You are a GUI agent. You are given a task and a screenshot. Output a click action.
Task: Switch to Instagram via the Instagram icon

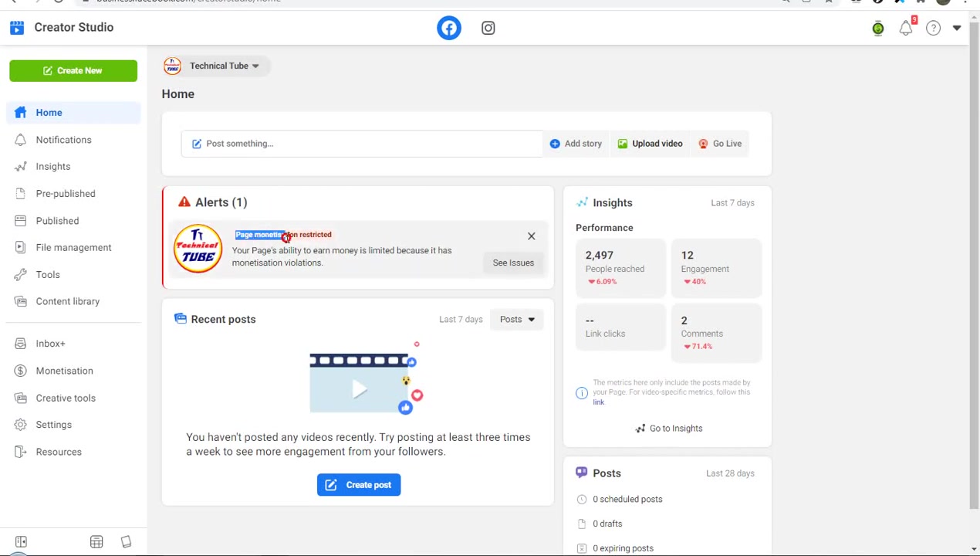[x=488, y=28]
